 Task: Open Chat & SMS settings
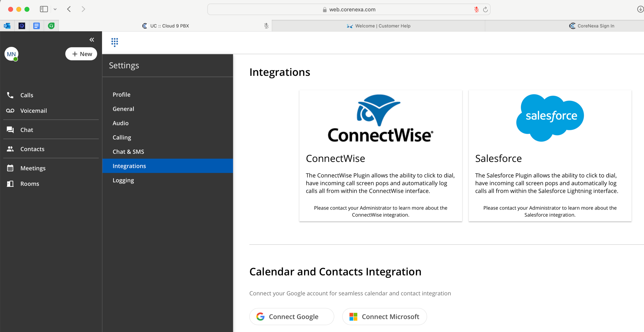click(x=128, y=152)
